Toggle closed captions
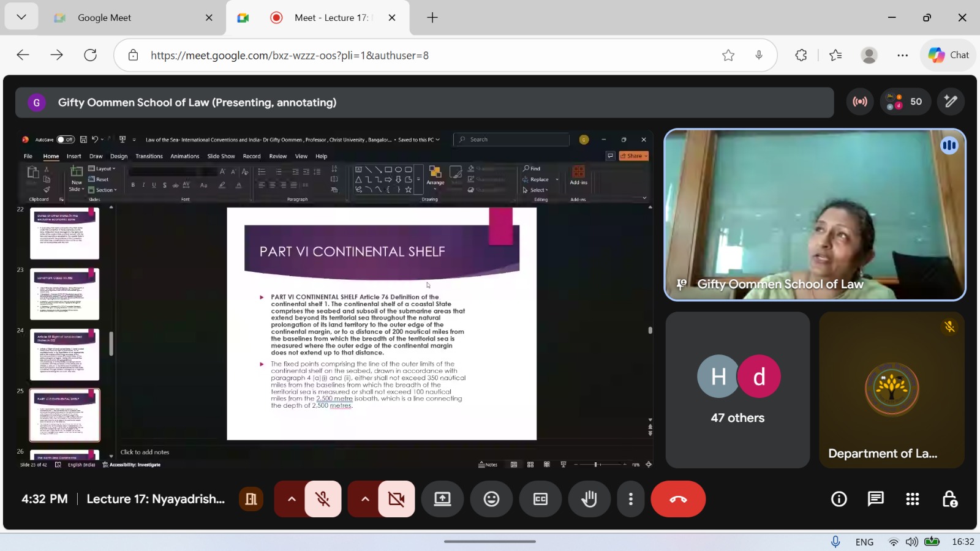The image size is (980, 551). pyautogui.click(x=540, y=499)
